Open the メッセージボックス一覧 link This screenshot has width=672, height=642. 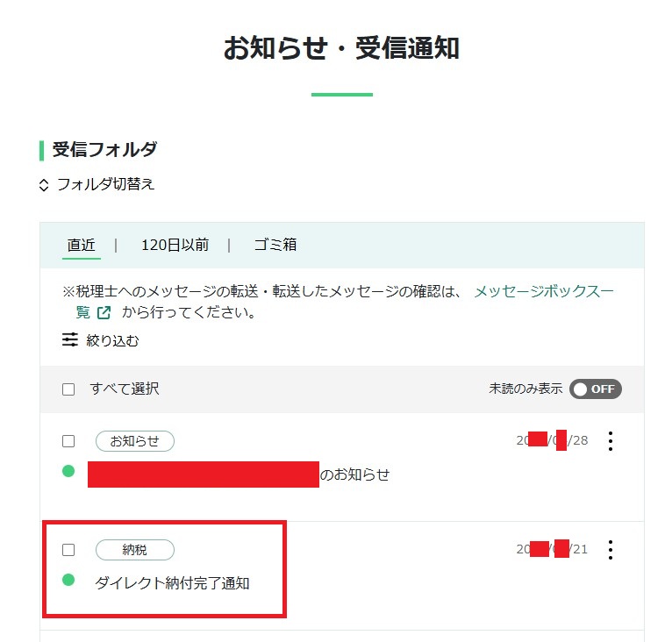pos(543,292)
